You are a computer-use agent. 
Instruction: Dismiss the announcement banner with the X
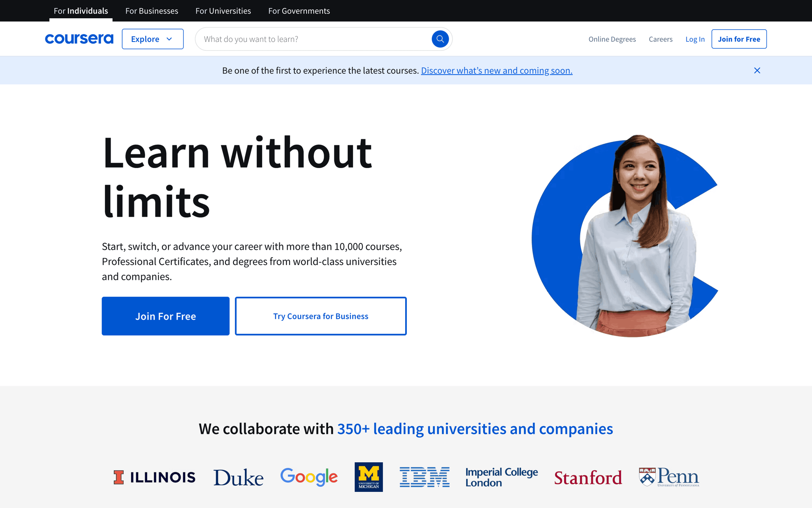(757, 70)
